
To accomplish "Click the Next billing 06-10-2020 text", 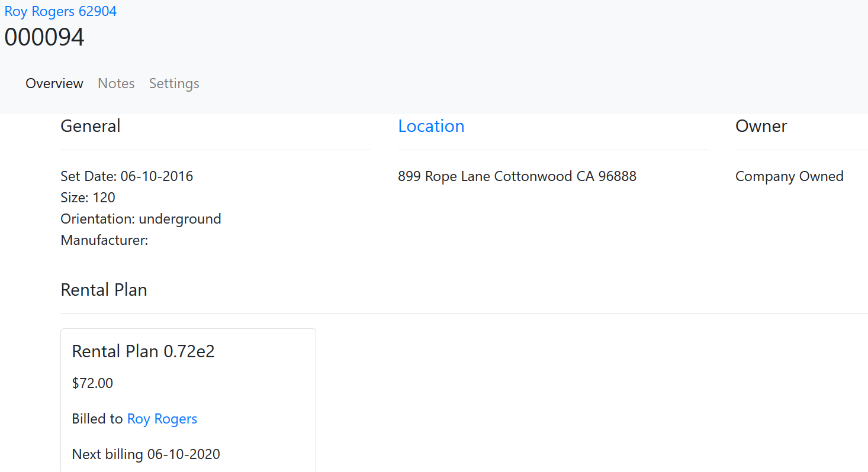I will (146, 454).
